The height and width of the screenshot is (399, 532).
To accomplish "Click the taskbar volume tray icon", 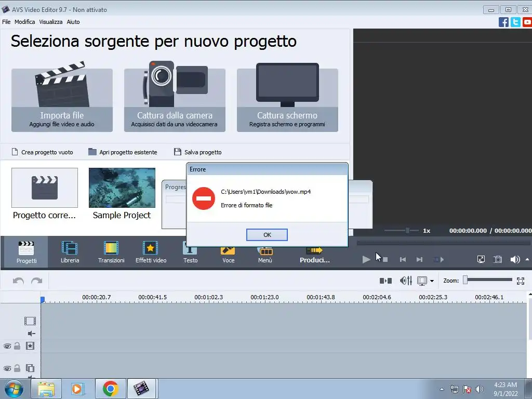I will (480, 389).
